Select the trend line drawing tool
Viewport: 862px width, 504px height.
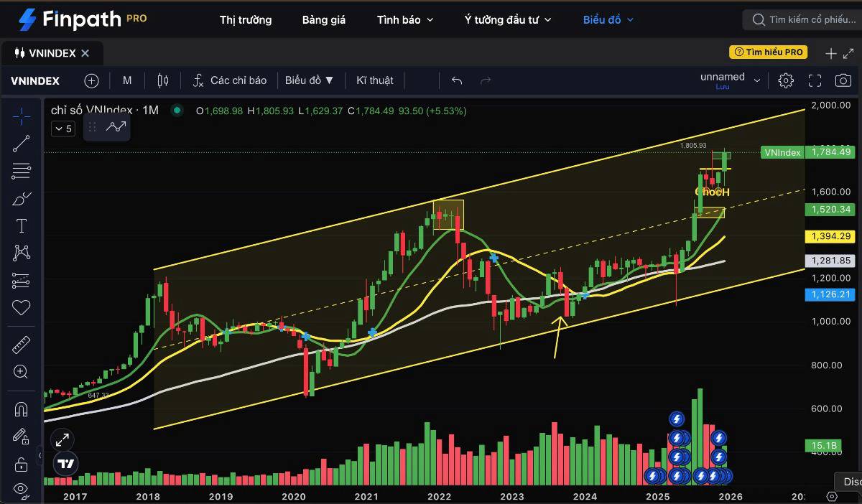point(22,144)
